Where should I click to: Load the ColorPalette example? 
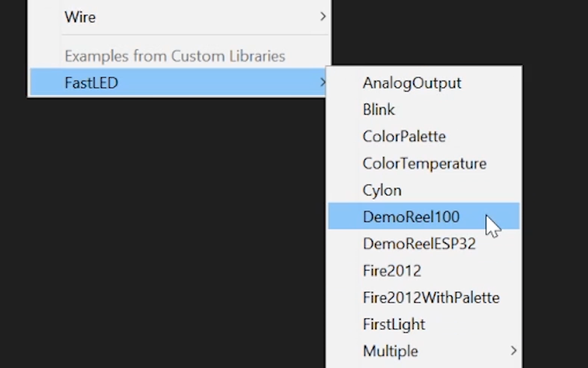404,136
